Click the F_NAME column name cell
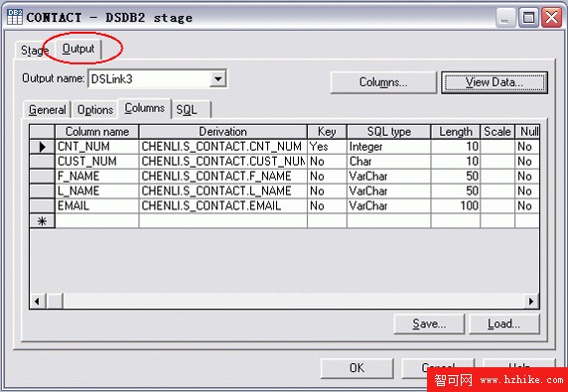 [x=96, y=177]
